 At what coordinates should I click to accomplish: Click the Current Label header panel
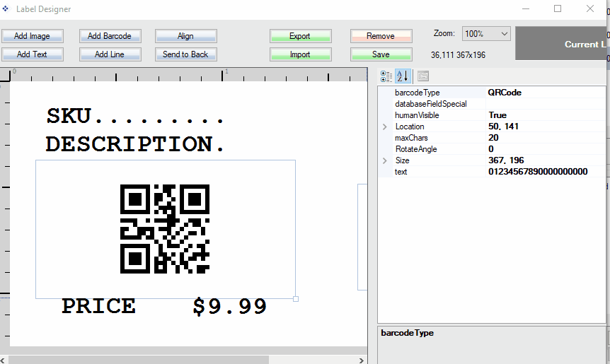tap(561, 44)
